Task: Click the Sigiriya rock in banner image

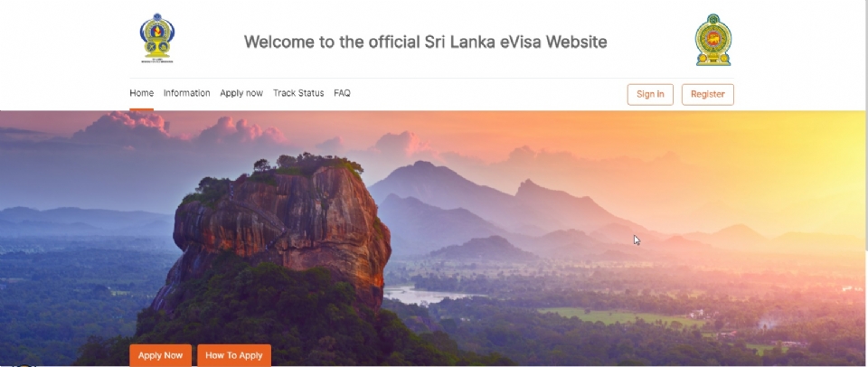Action: pyautogui.click(x=282, y=232)
